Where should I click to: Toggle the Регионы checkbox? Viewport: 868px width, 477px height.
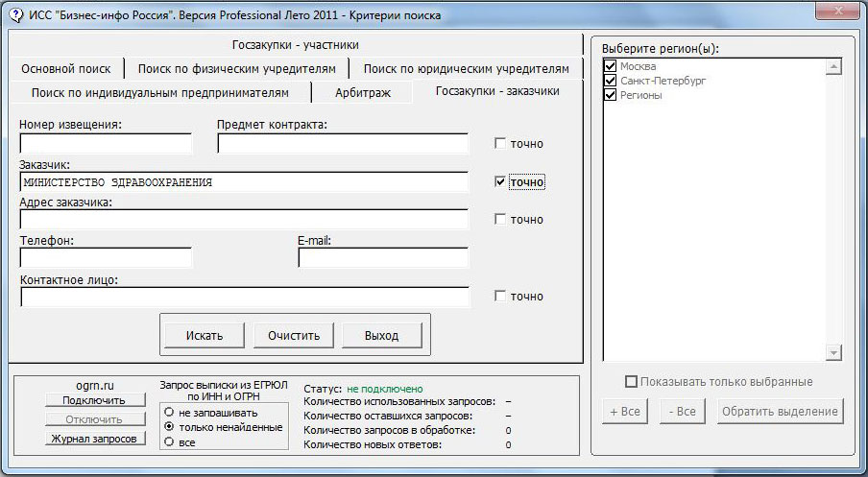coord(609,95)
